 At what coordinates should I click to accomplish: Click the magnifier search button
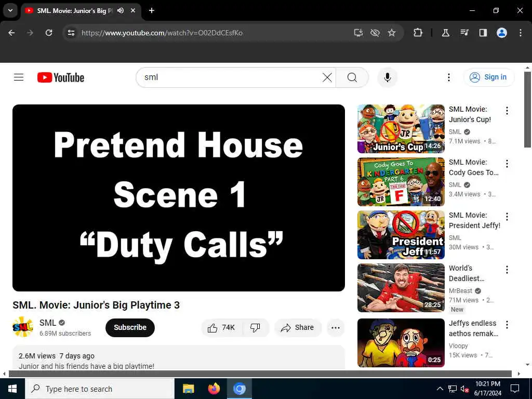(x=352, y=77)
